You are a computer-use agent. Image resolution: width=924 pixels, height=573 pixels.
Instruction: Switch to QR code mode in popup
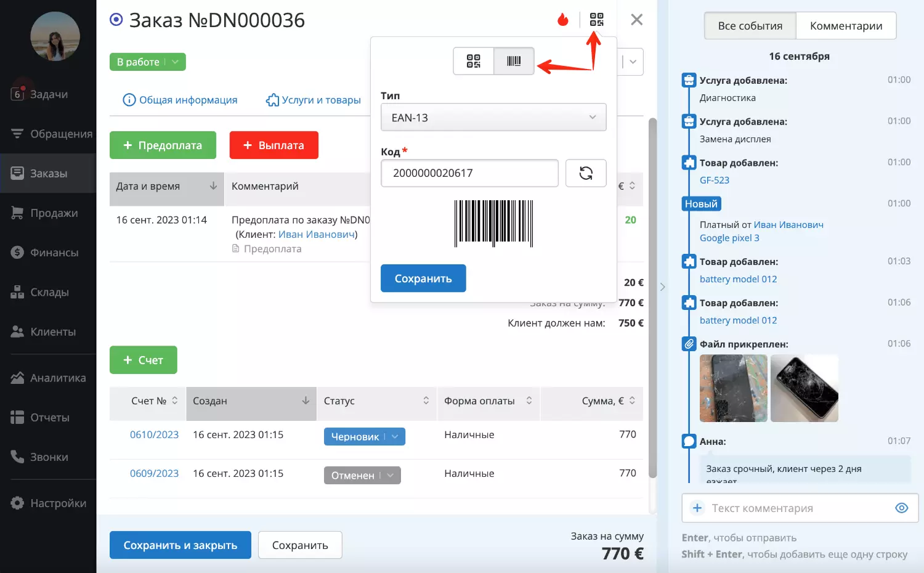coord(473,61)
